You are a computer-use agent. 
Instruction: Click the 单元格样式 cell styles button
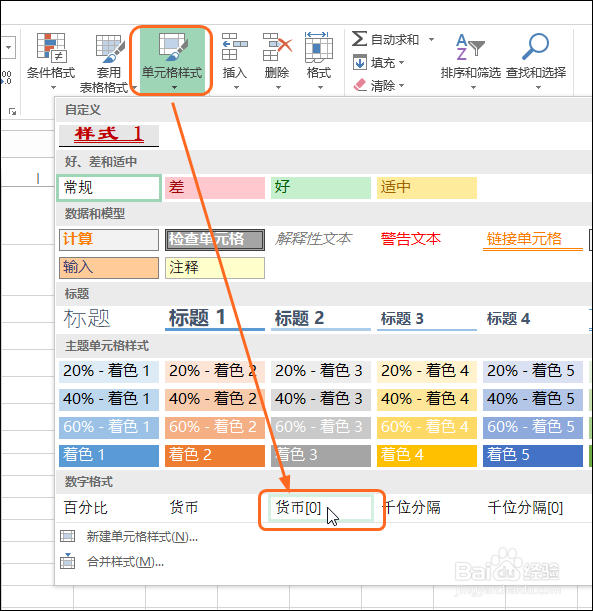[172, 60]
